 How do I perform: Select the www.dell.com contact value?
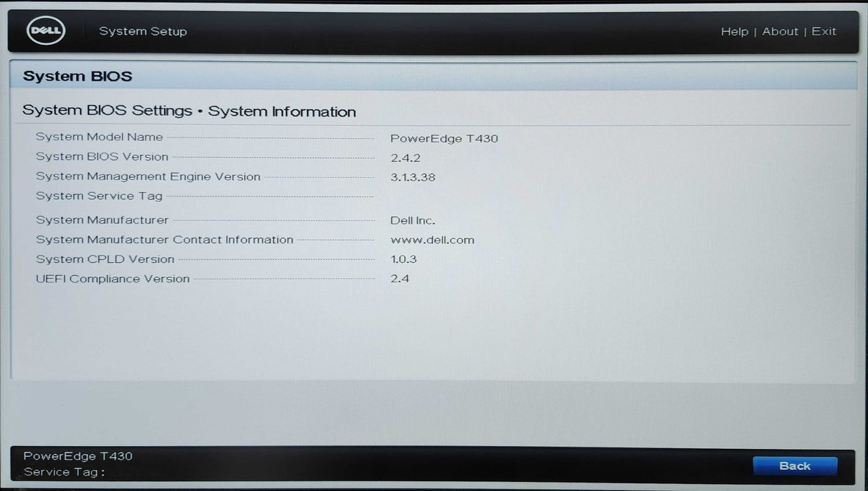pyautogui.click(x=432, y=240)
